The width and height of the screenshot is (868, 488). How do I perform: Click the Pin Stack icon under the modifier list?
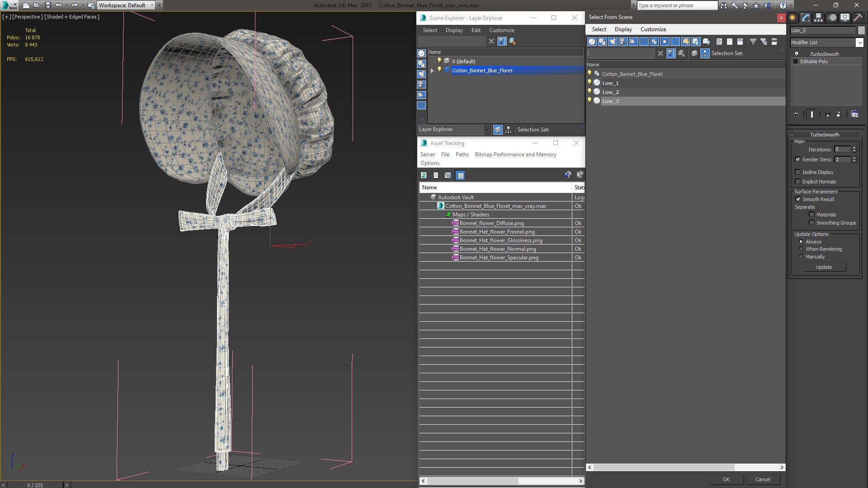(796, 114)
